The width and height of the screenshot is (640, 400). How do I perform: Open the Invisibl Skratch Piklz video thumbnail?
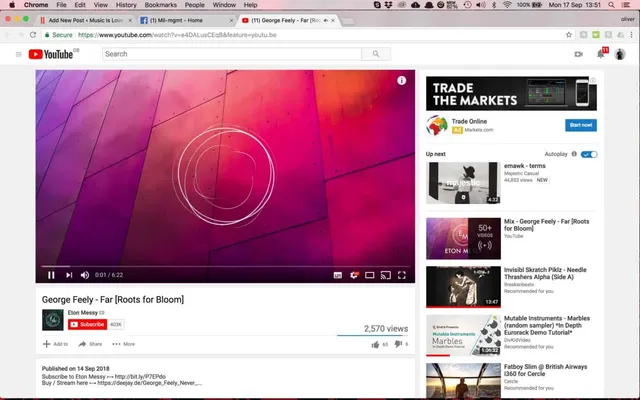(x=463, y=287)
